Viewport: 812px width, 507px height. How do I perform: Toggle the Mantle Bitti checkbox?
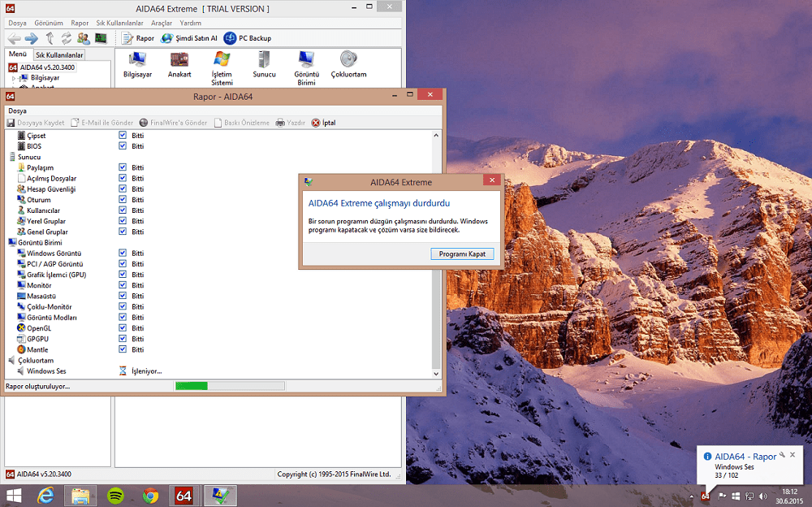click(x=123, y=349)
